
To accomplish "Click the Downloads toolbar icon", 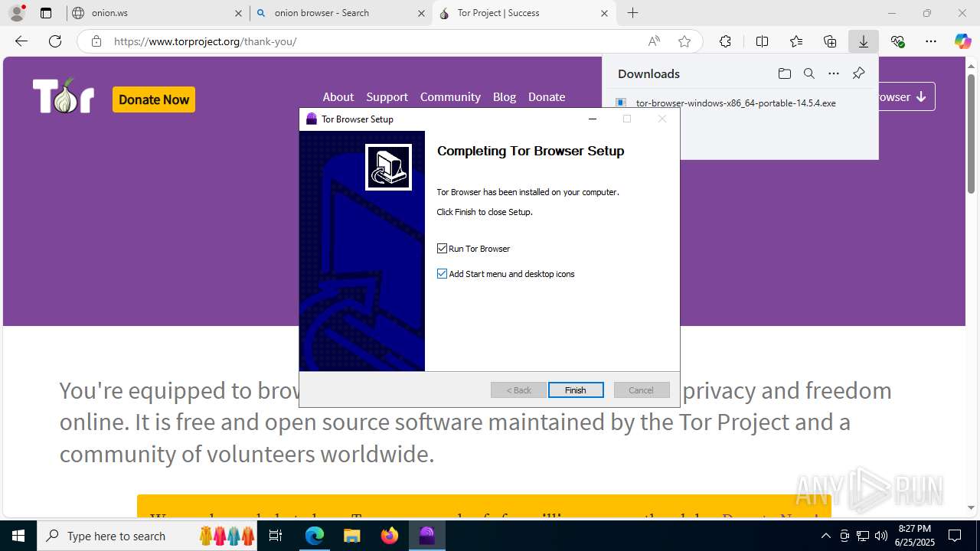I will point(863,41).
